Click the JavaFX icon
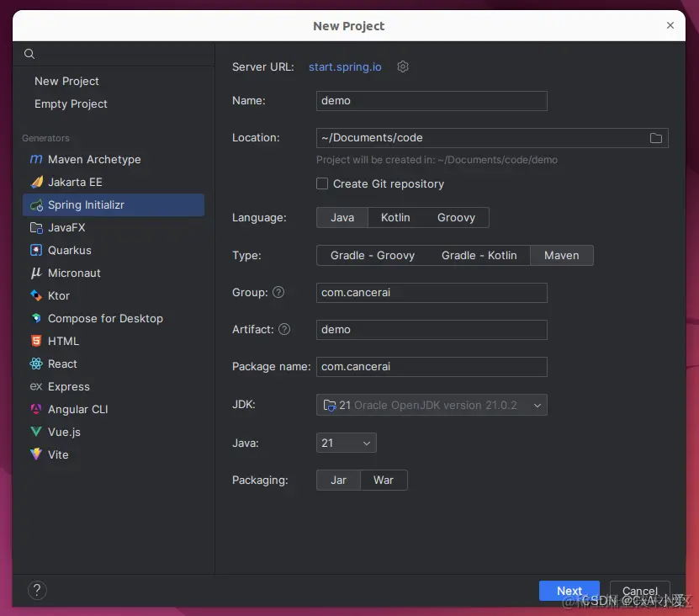Image resolution: width=699 pixels, height=616 pixels. (36, 227)
